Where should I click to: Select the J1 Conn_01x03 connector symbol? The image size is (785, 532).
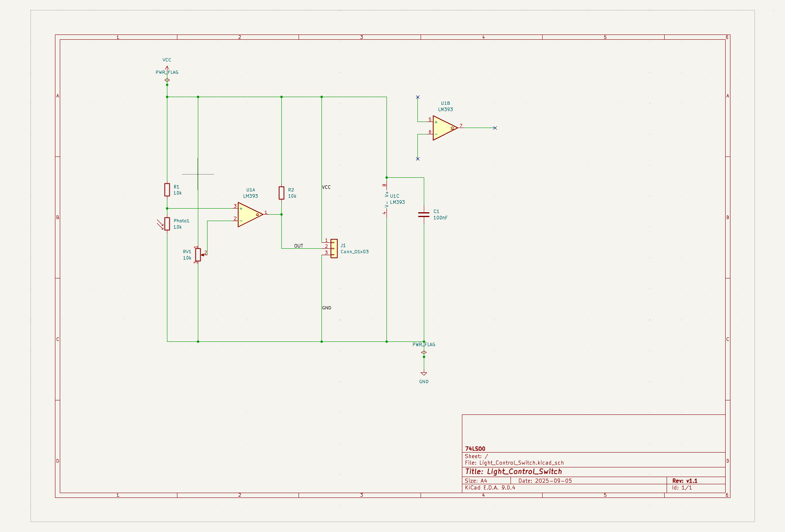(x=334, y=248)
